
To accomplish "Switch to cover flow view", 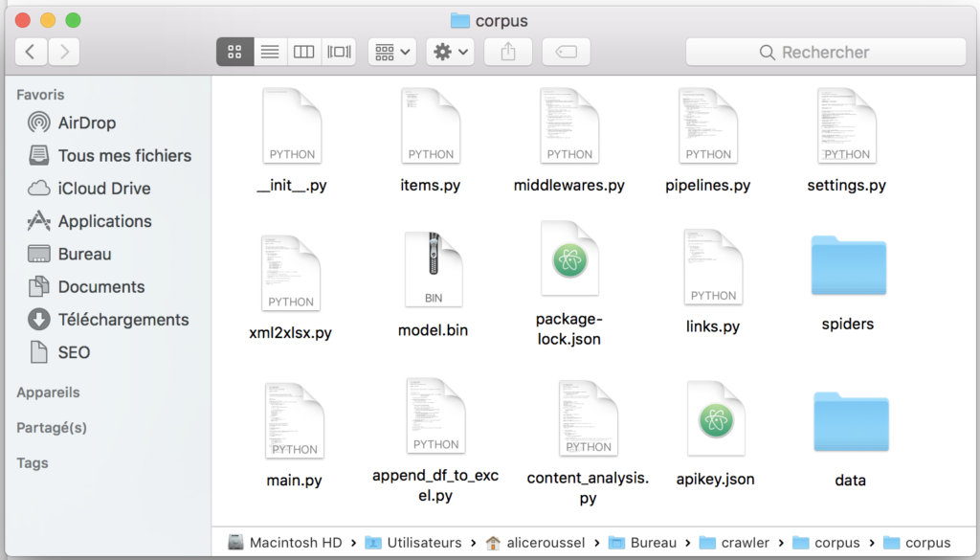I will tap(339, 52).
